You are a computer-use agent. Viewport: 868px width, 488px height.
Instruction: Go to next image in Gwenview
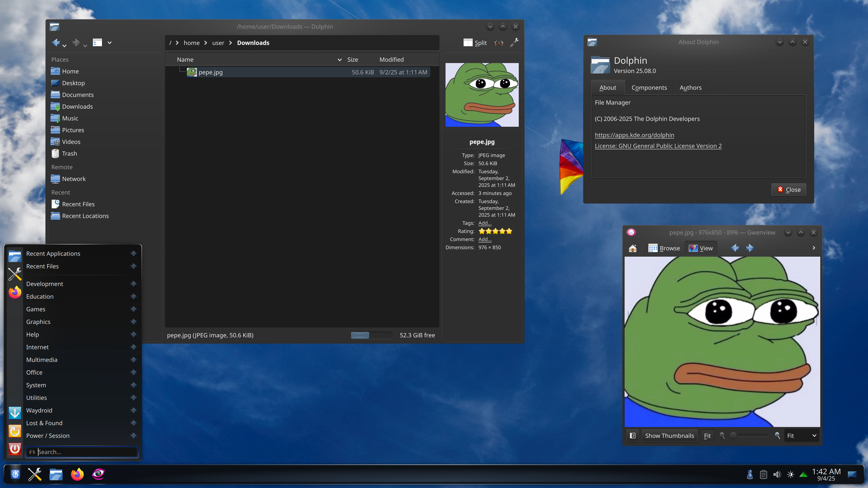[x=750, y=248]
